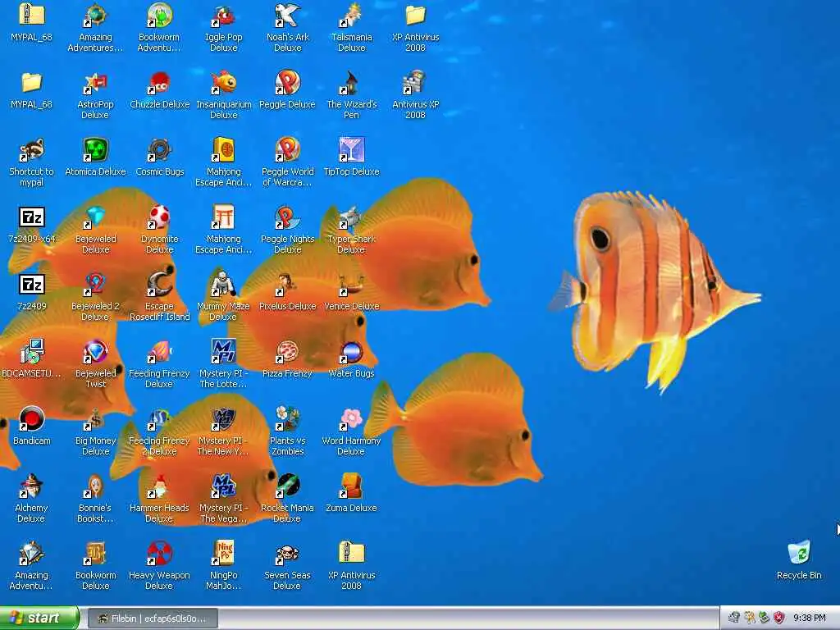Image resolution: width=840 pixels, height=630 pixels.
Task: Launch Venice Deluxe
Action: click(351, 293)
